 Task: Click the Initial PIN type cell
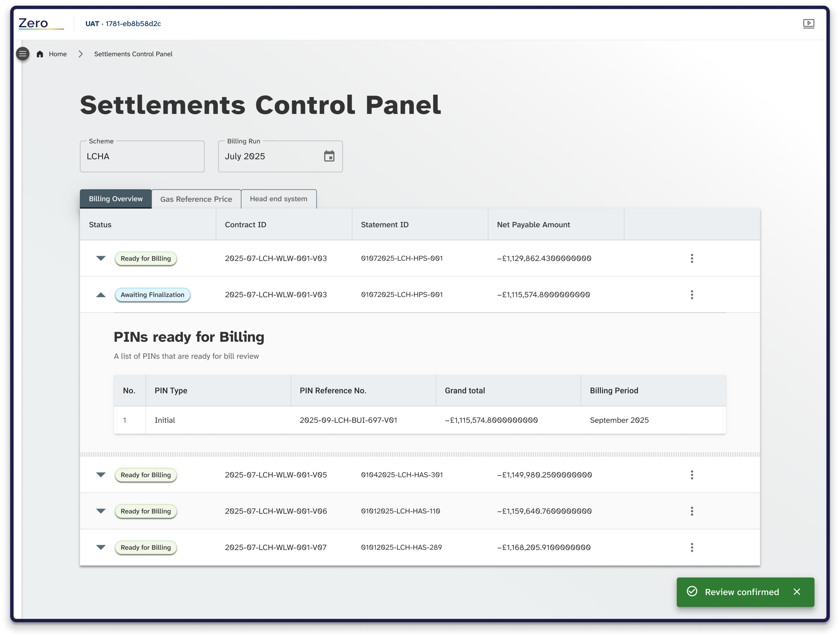(x=165, y=420)
